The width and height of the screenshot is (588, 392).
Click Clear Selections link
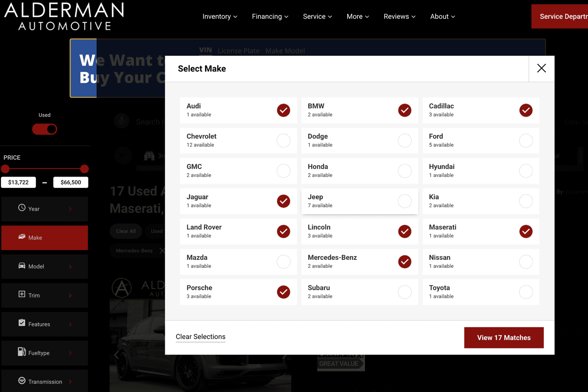[x=200, y=337]
